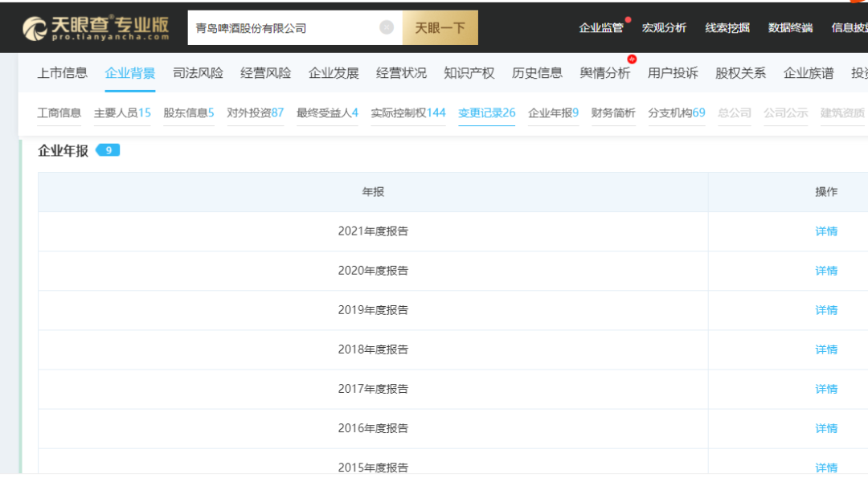View details of 2019年度报告
Image resolution: width=868 pixels, height=478 pixels.
tap(826, 310)
